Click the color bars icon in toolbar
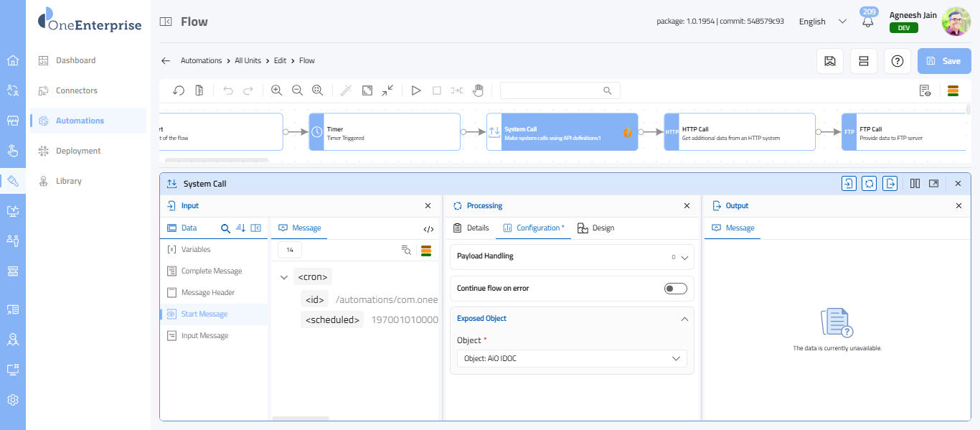 click(953, 90)
